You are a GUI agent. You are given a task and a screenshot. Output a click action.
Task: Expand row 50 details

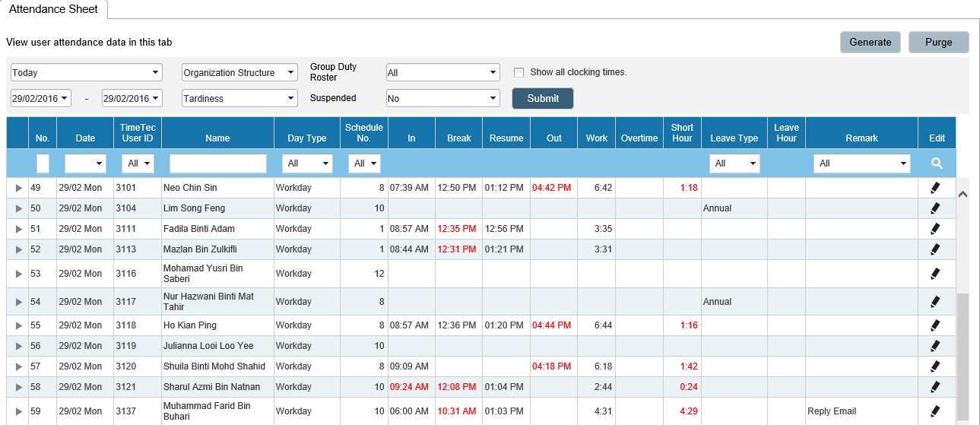(18, 208)
